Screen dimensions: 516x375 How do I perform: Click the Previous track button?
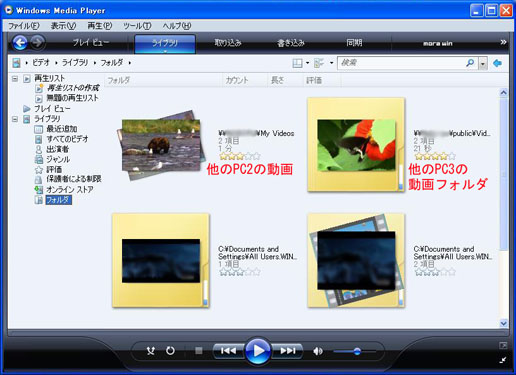[229, 351]
